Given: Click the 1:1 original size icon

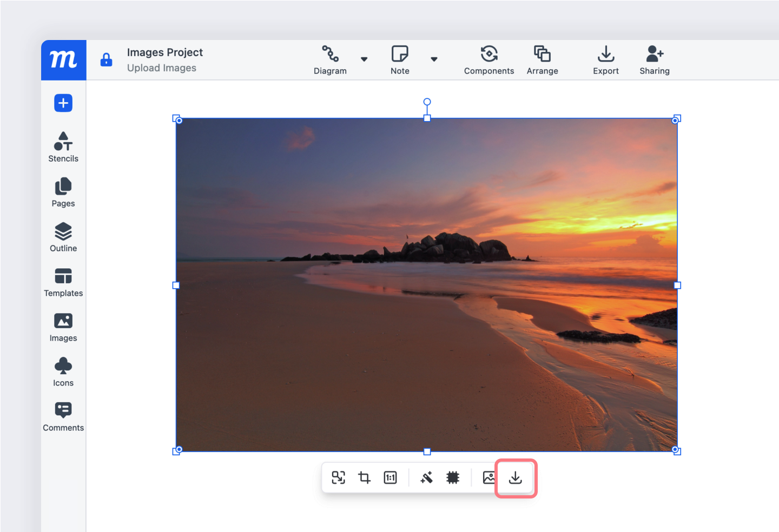Looking at the screenshot, I should pos(390,477).
